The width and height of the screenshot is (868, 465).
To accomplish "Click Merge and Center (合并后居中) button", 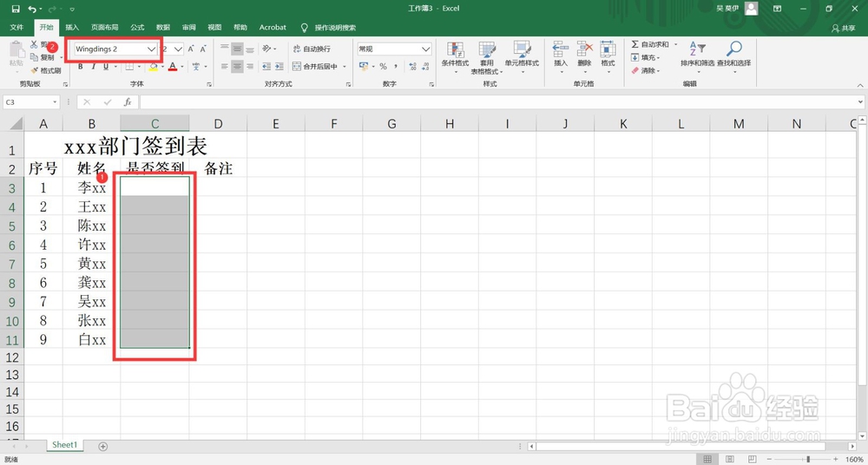I will coord(316,67).
